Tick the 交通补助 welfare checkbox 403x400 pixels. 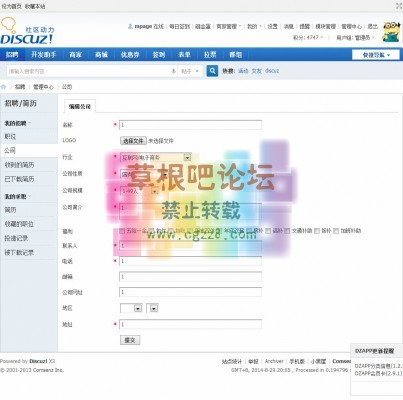287,231
